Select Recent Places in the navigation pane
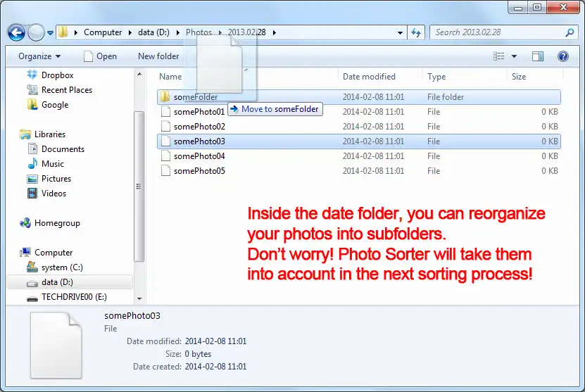This screenshot has height=392, width=585. tap(67, 90)
